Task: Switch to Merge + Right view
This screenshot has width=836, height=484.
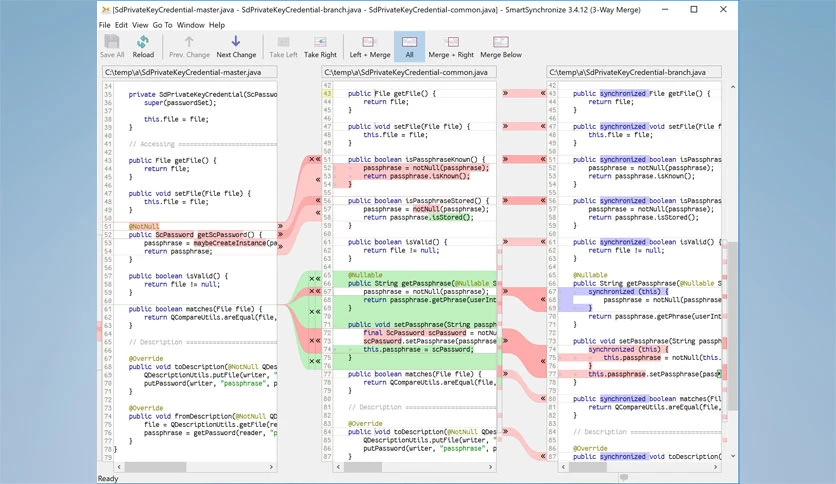Action: pyautogui.click(x=451, y=46)
